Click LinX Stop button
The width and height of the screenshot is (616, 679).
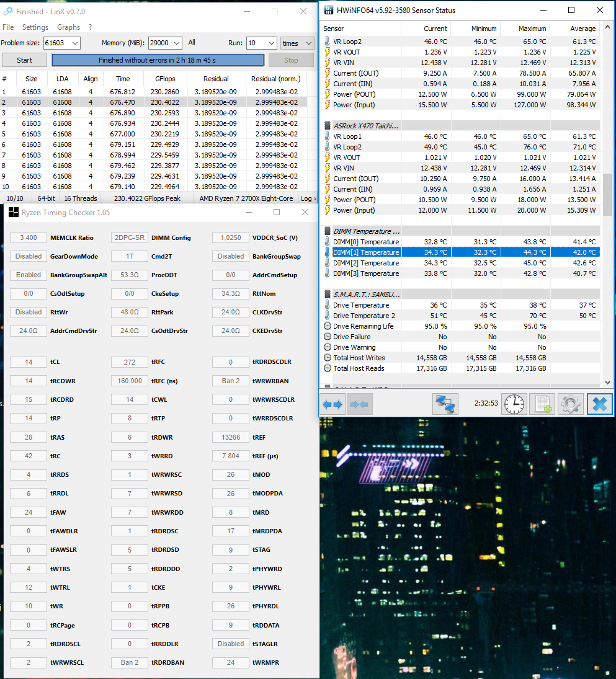(x=291, y=60)
